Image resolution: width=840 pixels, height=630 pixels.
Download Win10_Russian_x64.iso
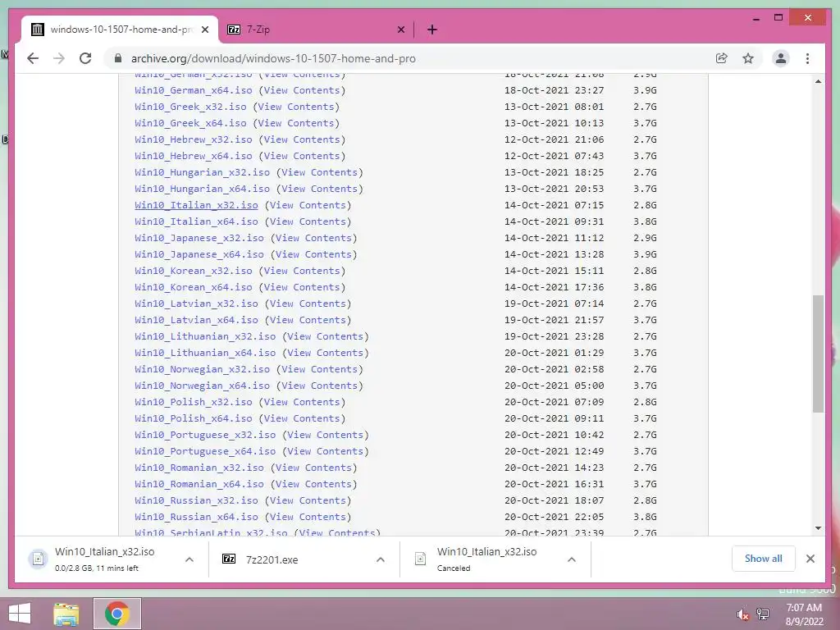coord(196,517)
